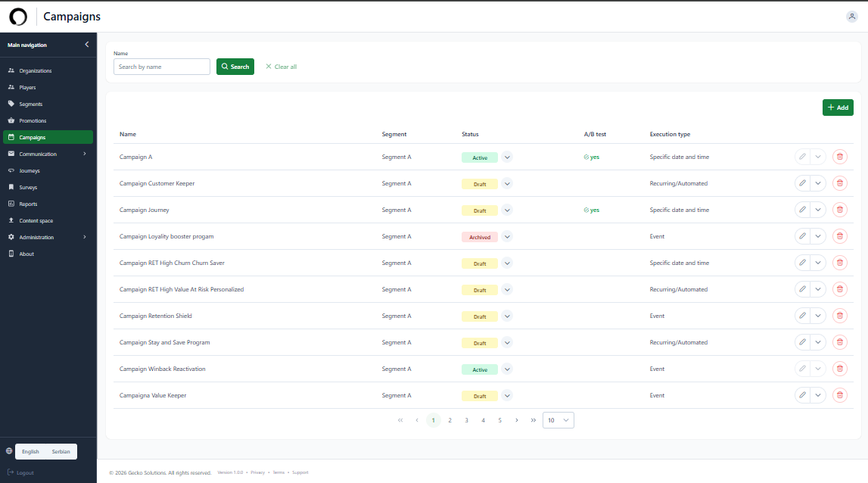Image resolution: width=868 pixels, height=483 pixels.
Task: Switch the language to Serbian
Action: pos(61,451)
